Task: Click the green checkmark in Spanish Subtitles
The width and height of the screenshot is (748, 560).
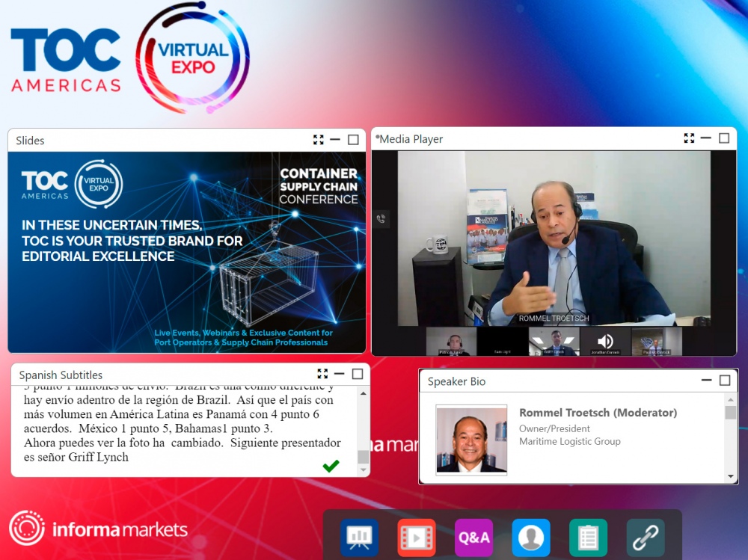Action: [331, 466]
